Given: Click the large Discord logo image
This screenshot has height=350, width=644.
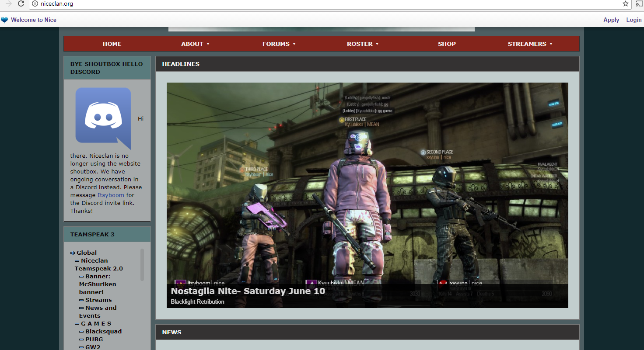Looking at the screenshot, I should point(103,118).
